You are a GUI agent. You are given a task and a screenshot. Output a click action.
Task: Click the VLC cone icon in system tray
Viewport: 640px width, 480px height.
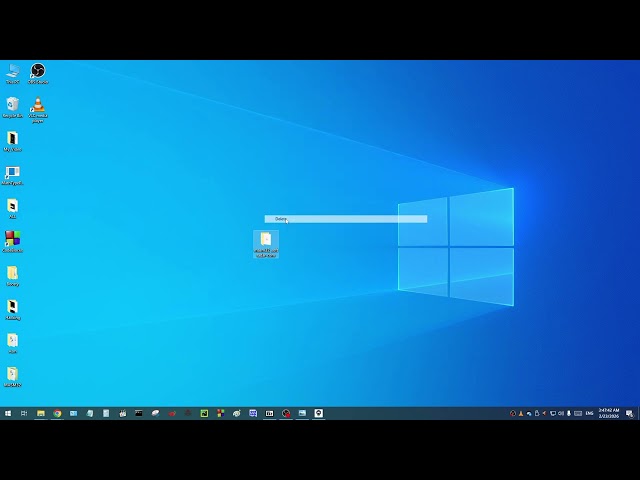point(521,413)
